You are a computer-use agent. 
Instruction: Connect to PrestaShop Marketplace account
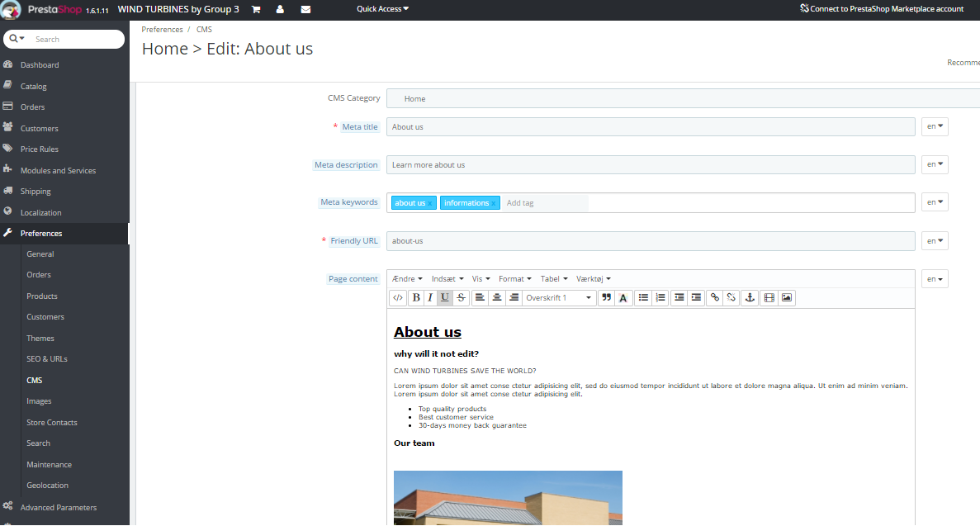pos(882,9)
